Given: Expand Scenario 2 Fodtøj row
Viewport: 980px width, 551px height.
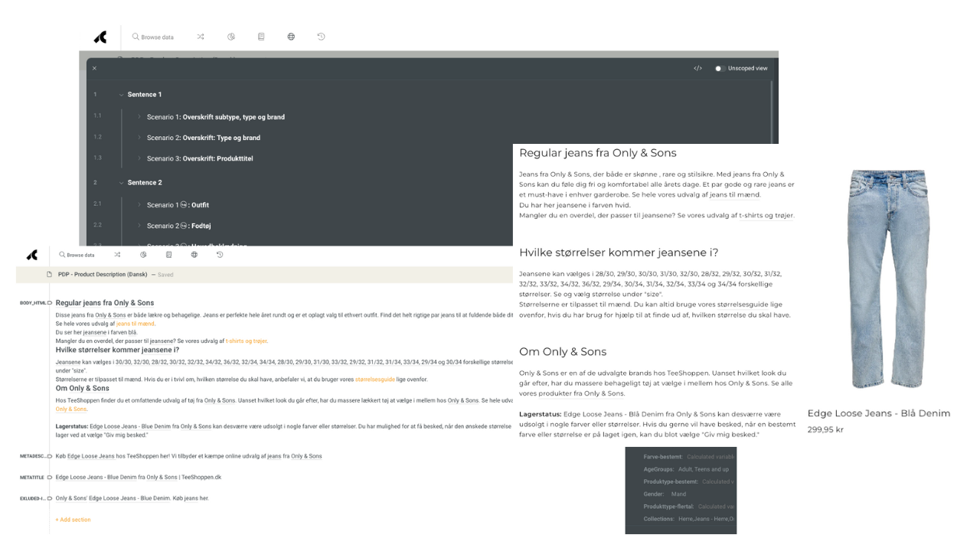Looking at the screenshot, I should point(139,226).
